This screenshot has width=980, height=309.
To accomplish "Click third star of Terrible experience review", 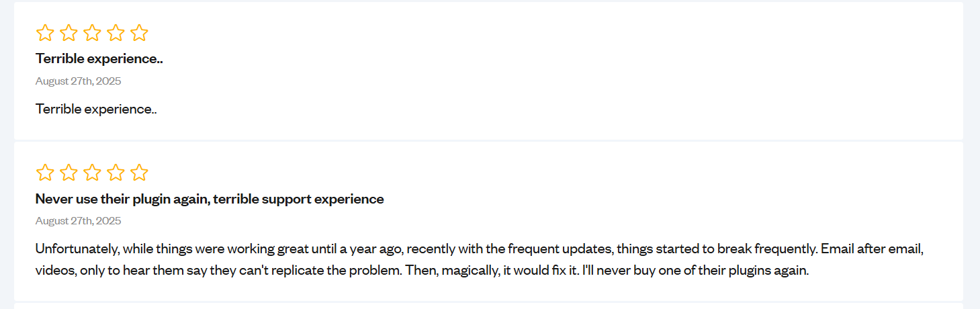I will (92, 33).
